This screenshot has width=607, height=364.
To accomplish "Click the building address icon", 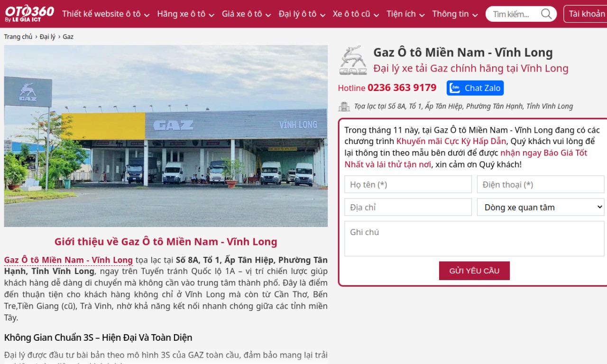I will (x=344, y=106).
